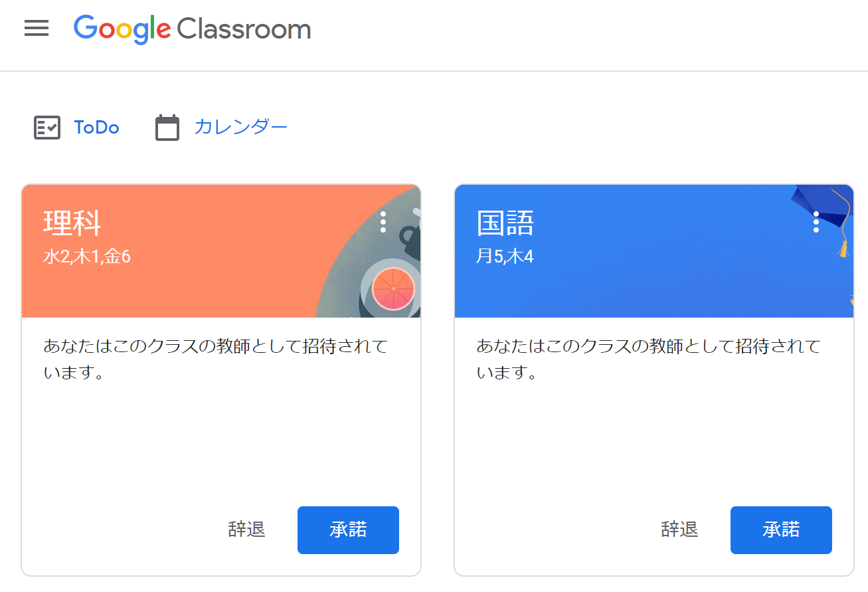Click the 理科 class title

(x=72, y=223)
